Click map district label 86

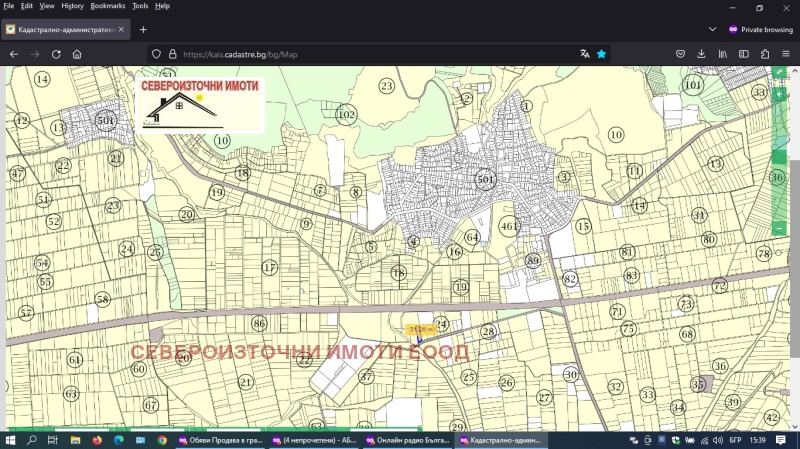[x=259, y=323]
